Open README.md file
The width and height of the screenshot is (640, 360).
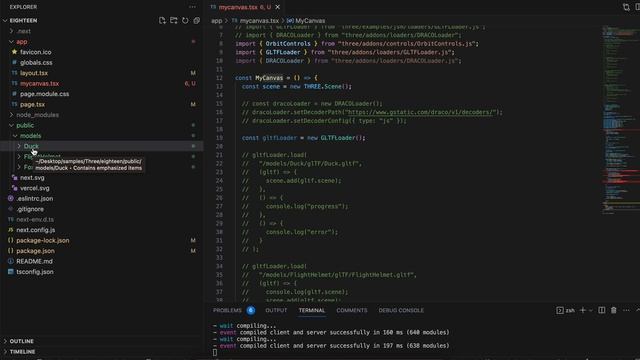tap(34, 261)
